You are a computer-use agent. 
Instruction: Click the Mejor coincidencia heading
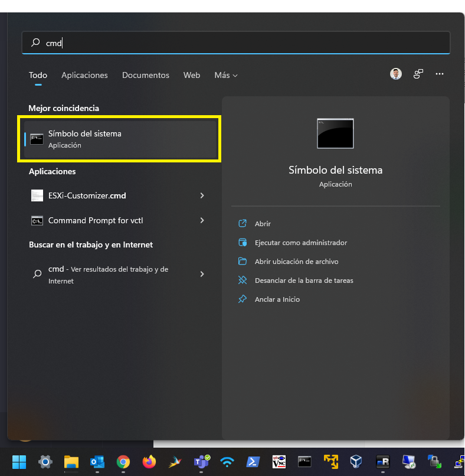click(x=64, y=109)
